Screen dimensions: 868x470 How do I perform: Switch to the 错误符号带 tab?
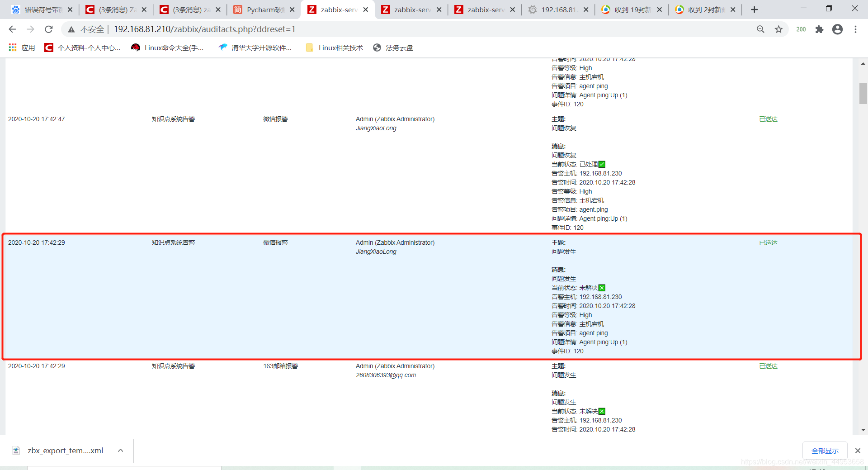pos(42,9)
